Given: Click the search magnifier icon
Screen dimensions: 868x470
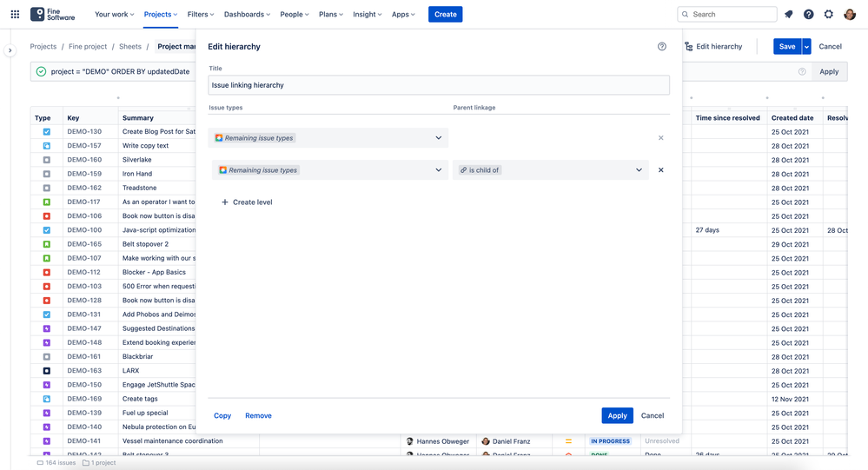Looking at the screenshot, I should pos(686,15).
